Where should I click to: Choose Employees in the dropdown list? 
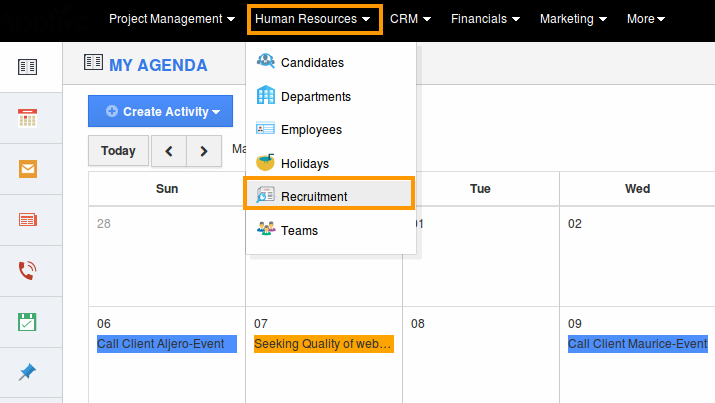pos(311,130)
